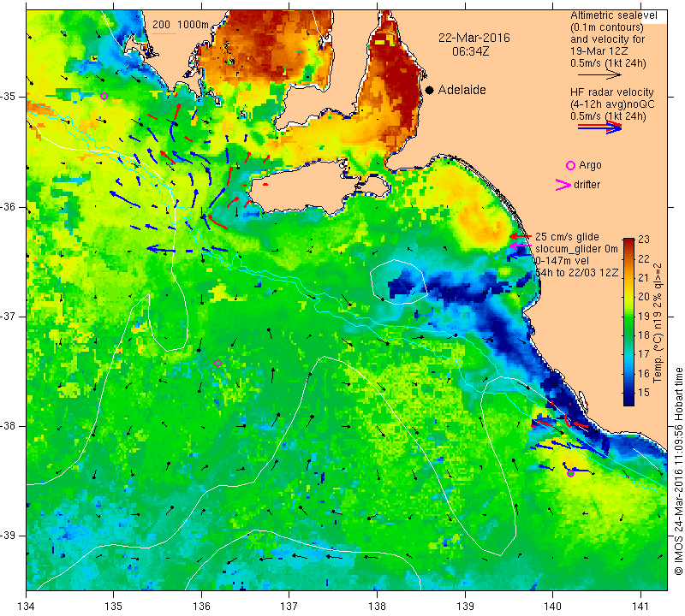
Task: Click the 140 longitude axis label
Action: pos(552,606)
